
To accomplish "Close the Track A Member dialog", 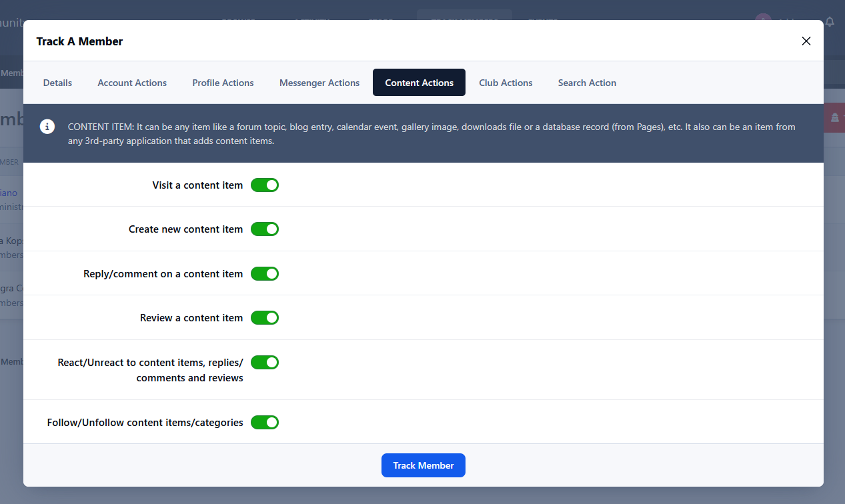I will tap(806, 41).
